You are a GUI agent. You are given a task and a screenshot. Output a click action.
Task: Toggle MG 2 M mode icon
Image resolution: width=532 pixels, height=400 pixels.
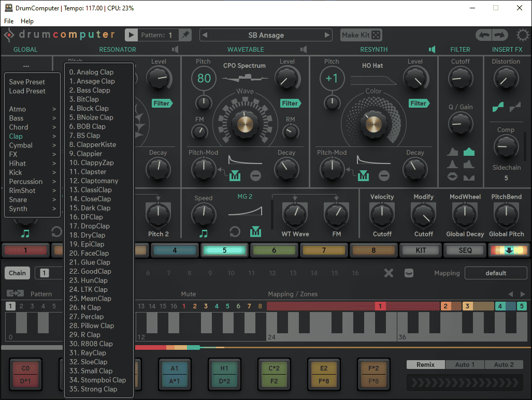click(x=255, y=232)
